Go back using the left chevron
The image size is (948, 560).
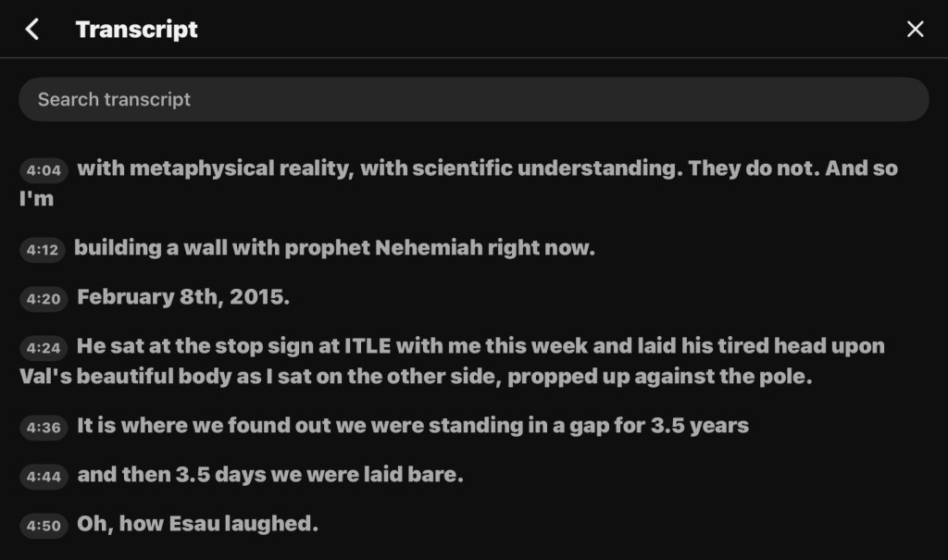(32, 30)
